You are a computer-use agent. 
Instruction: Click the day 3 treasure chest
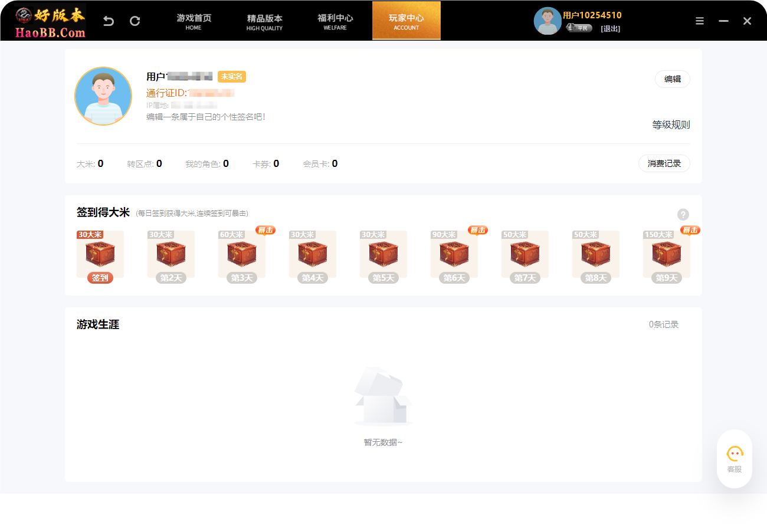click(242, 254)
